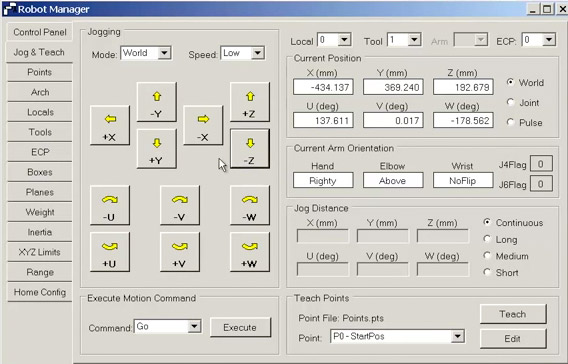The height and width of the screenshot is (364, 568).
Task: Click the Robot Manager title bar icon
Action: [x=9, y=9]
